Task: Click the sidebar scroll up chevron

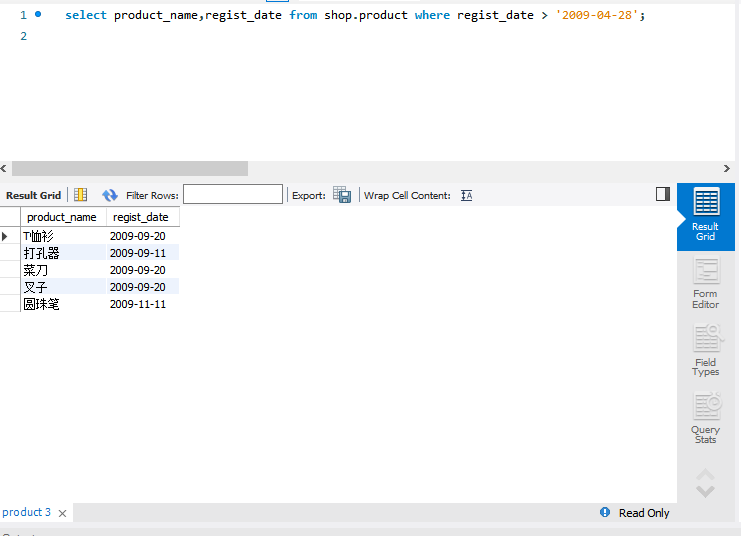Action: point(705,474)
